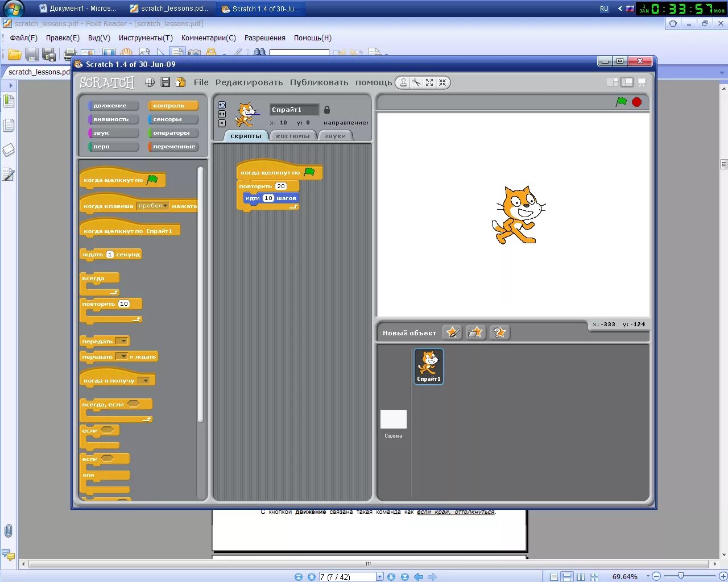Switch to full stage view mode
This screenshot has width=728, height=582.
pyautogui.click(x=627, y=82)
